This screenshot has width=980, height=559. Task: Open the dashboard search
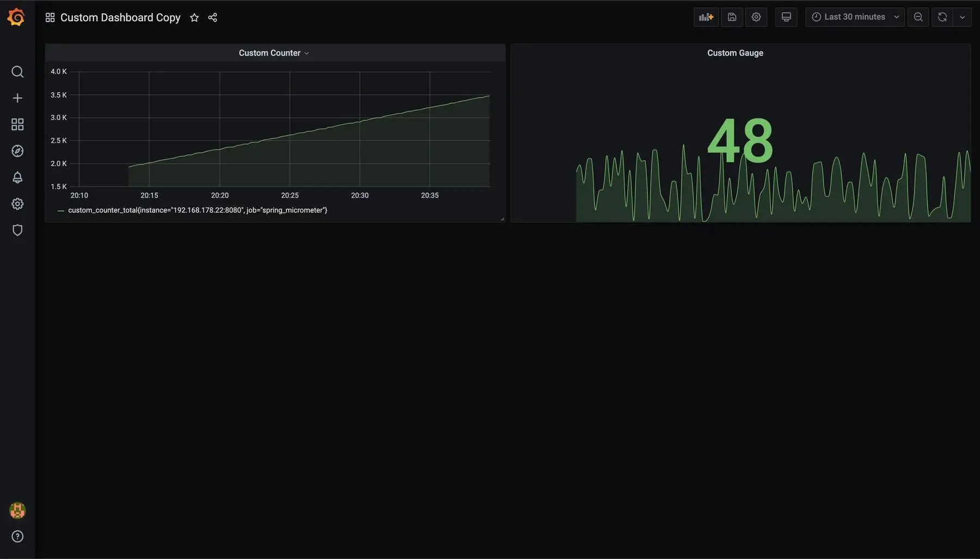[17, 71]
